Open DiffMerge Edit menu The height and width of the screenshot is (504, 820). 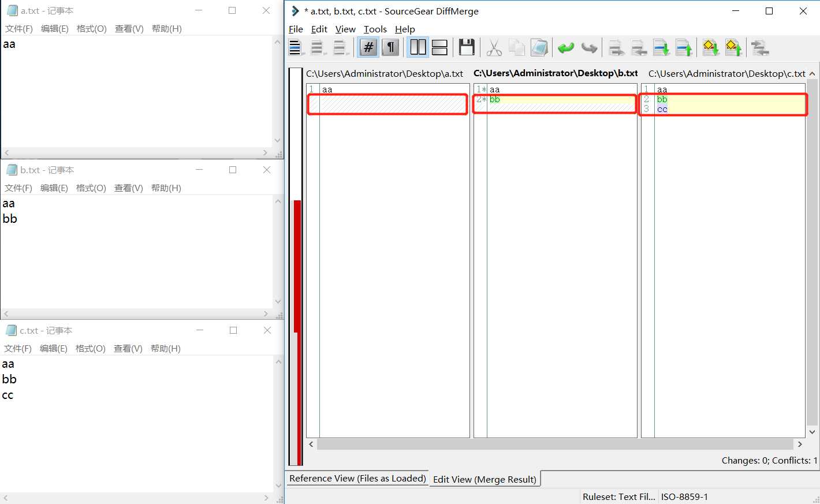[319, 29]
